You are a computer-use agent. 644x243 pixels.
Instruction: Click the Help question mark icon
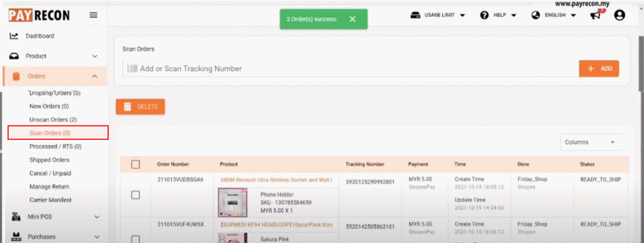coord(485,15)
